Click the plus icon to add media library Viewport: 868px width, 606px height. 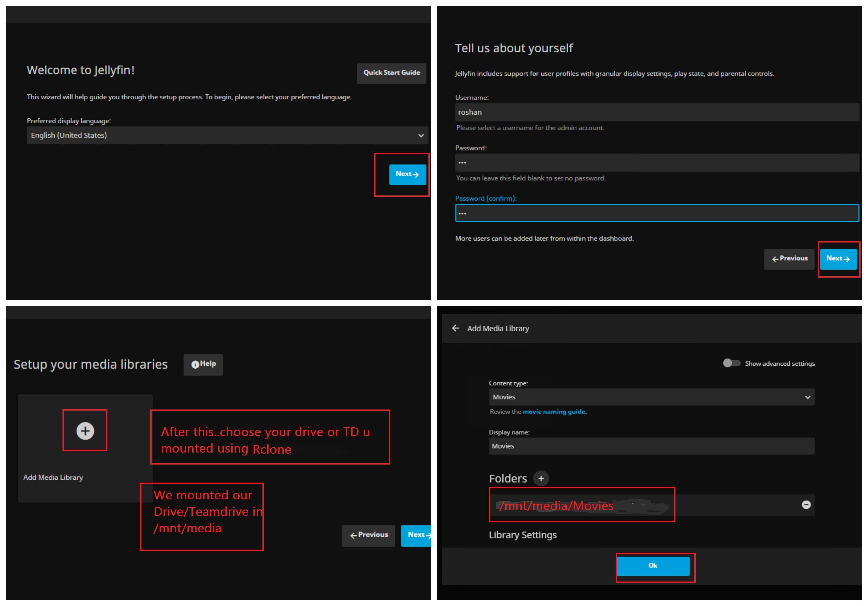point(85,431)
